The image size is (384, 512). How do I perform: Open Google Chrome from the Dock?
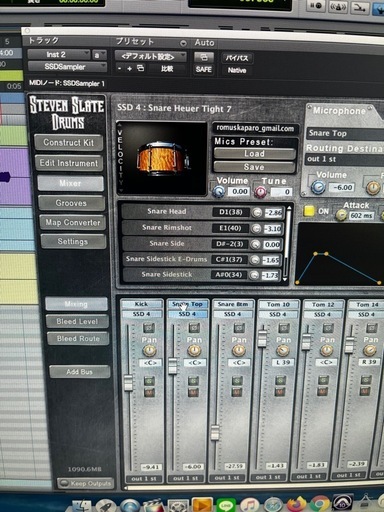tap(320, 504)
